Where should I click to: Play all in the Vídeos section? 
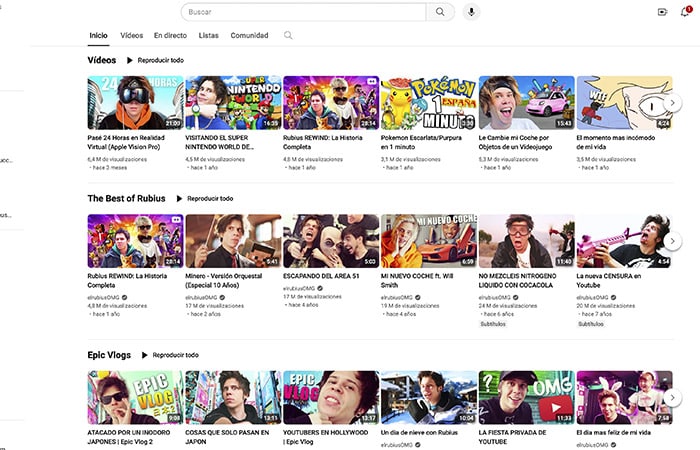155,60
